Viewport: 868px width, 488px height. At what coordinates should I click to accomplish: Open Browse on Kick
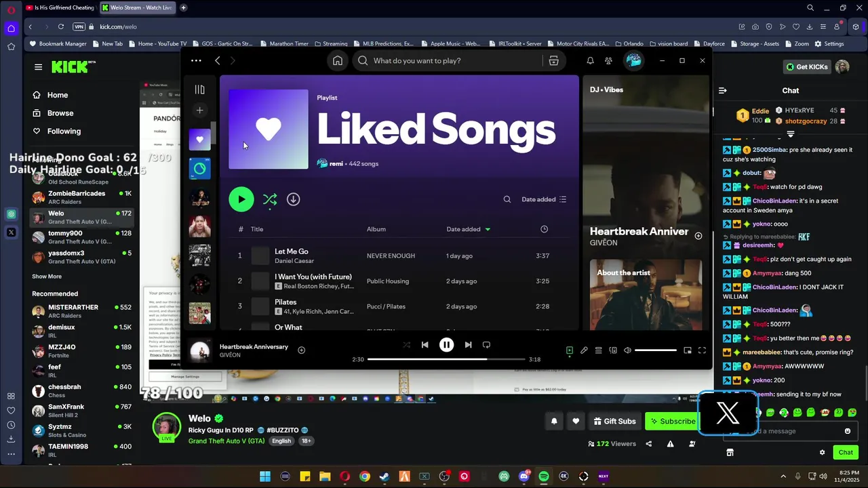[60, 113]
